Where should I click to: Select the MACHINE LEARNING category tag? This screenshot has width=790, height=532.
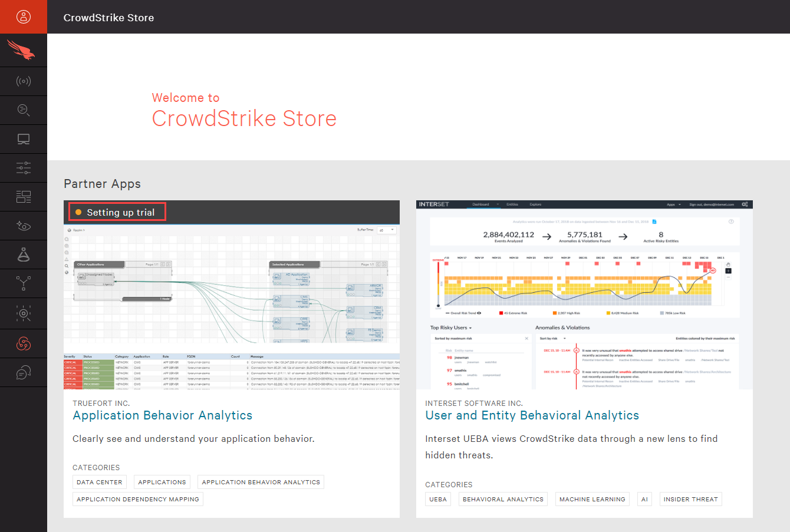point(592,499)
